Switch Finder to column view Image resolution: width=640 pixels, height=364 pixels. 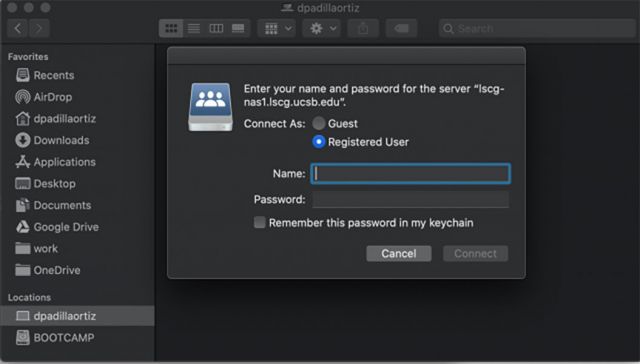216,29
